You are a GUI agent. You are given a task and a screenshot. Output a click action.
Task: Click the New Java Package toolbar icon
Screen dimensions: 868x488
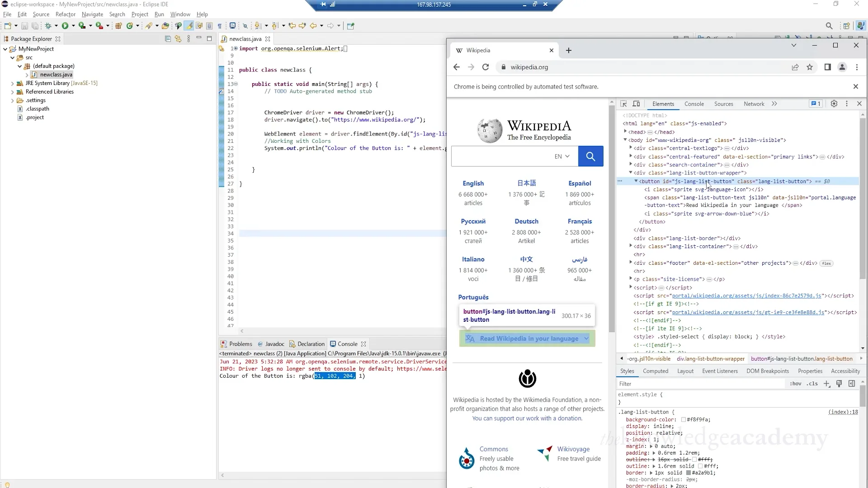[x=118, y=26]
